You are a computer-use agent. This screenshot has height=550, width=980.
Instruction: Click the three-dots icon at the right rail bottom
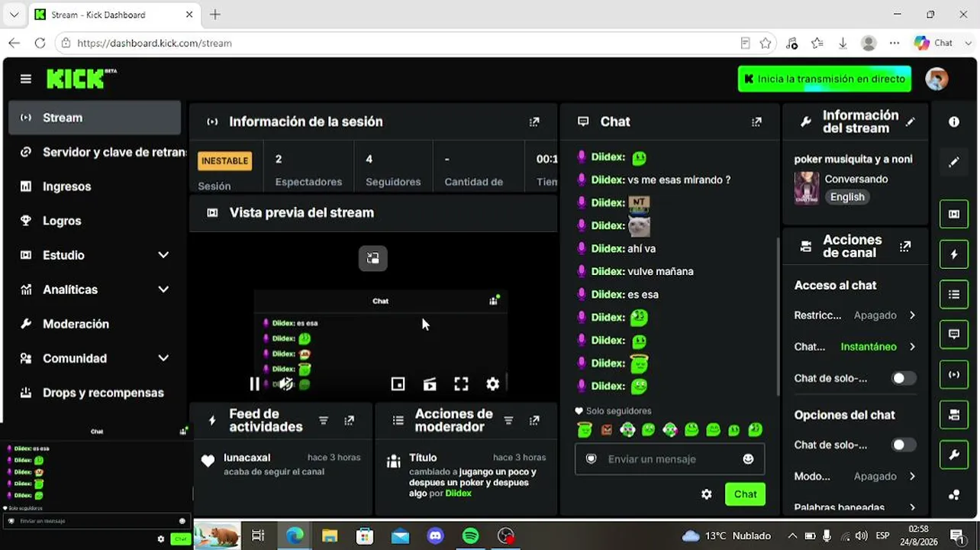pyautogui.click(x=954, y=495)
